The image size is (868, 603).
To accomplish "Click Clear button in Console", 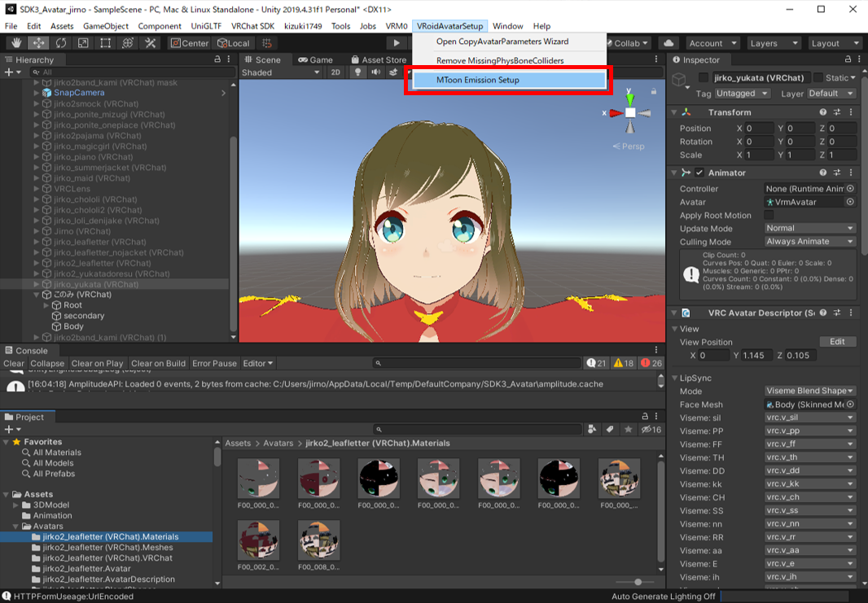I will (x=14, y=363).
